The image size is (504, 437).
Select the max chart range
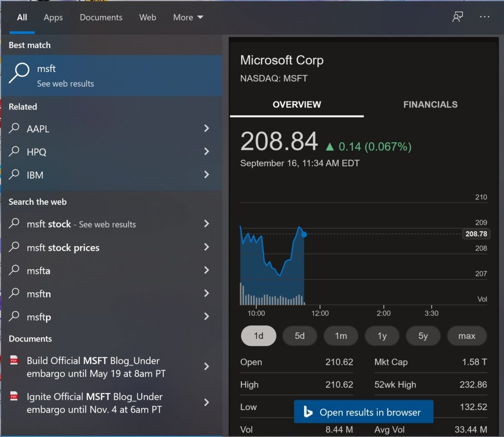click(467, 336)
